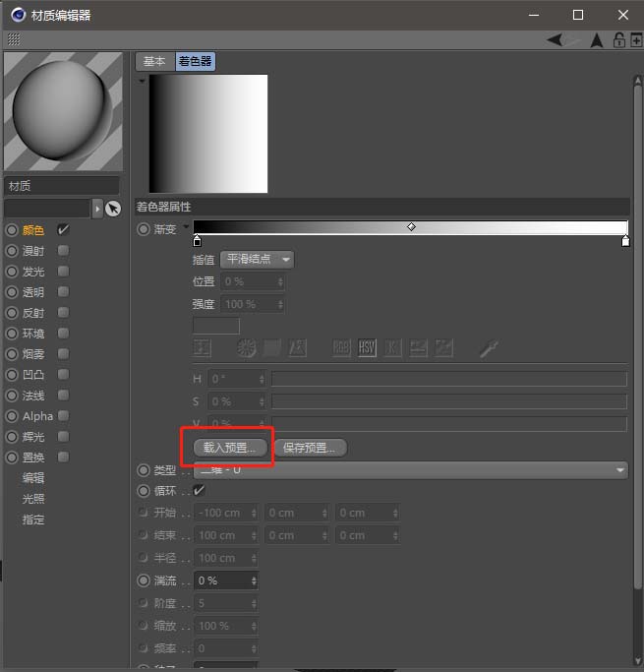Enable the 凹凸 channel checkbox
The image size is (644, 672).
tap(63, 374)
